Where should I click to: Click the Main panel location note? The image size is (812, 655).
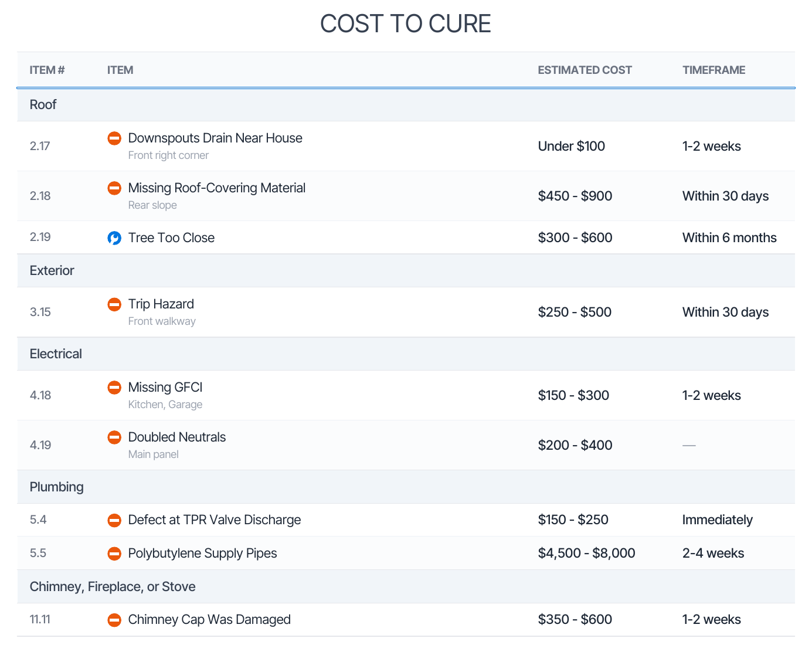coord(153,454)
